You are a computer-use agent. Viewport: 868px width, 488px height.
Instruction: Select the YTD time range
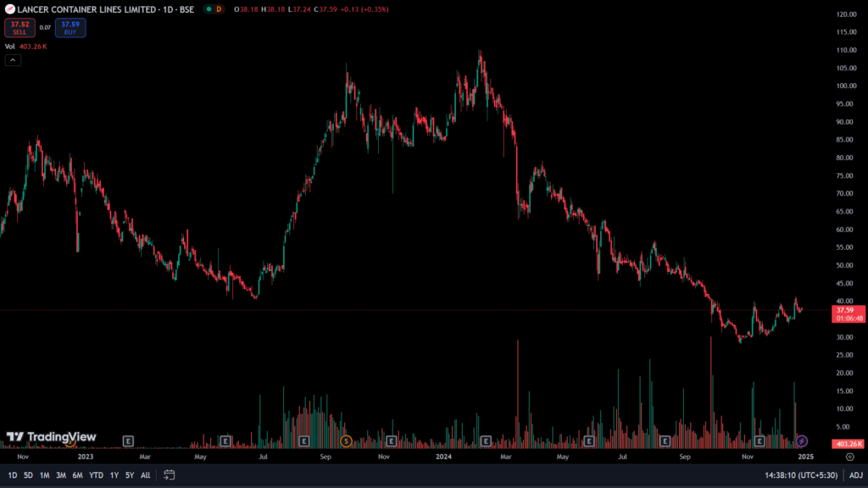click(96, 475)
